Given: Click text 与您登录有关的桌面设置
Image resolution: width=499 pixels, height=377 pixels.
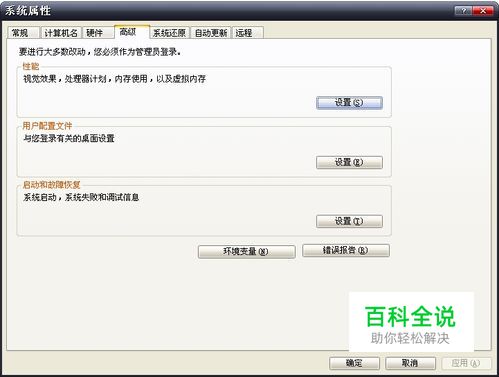Looking at the screenshot, I should tap(69, 138).
